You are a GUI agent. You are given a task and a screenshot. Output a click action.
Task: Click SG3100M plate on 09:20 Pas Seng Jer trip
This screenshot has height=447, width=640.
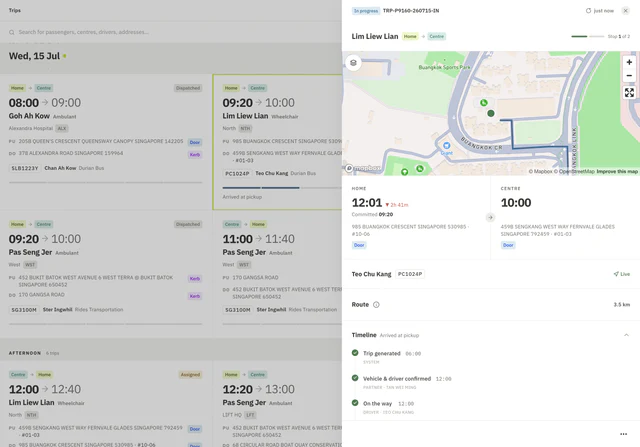(24, 310)
